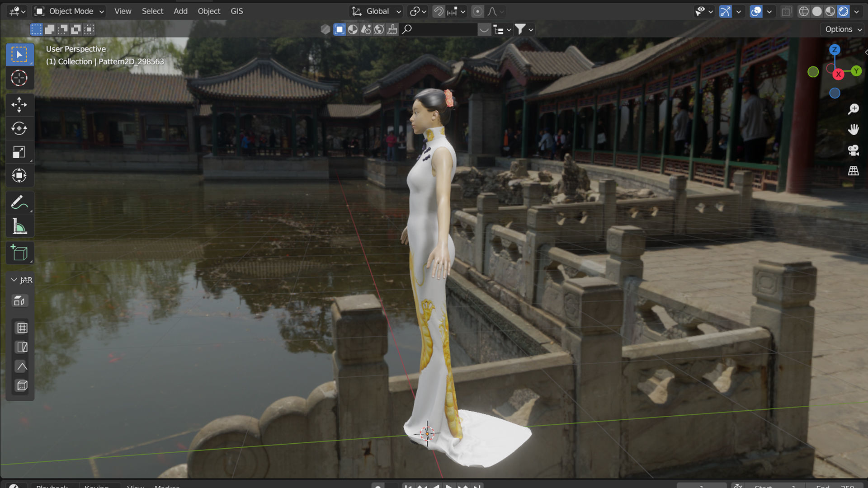Image resolution: width=868 pixels, height=488 pixels.
Task: Open snapping options dropdown
Action: click(x=457, y=11)
